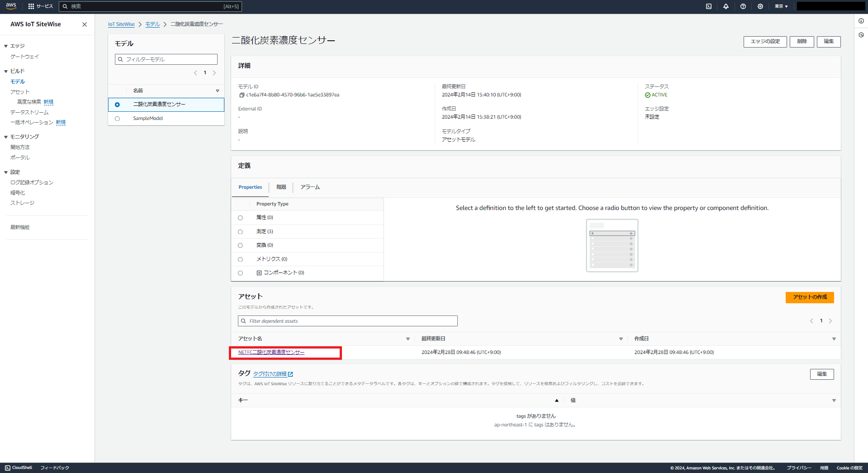Sort tags by キー ascending arrow
Image resolution: width=868 pixels, height=473 pixels.
pos(557,401)
